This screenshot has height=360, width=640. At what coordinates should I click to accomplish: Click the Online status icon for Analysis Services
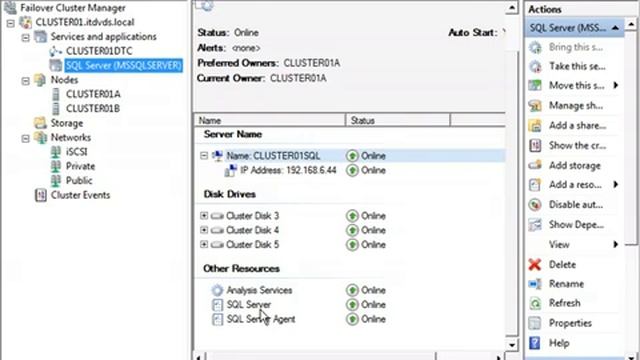(x=352, y=290)
